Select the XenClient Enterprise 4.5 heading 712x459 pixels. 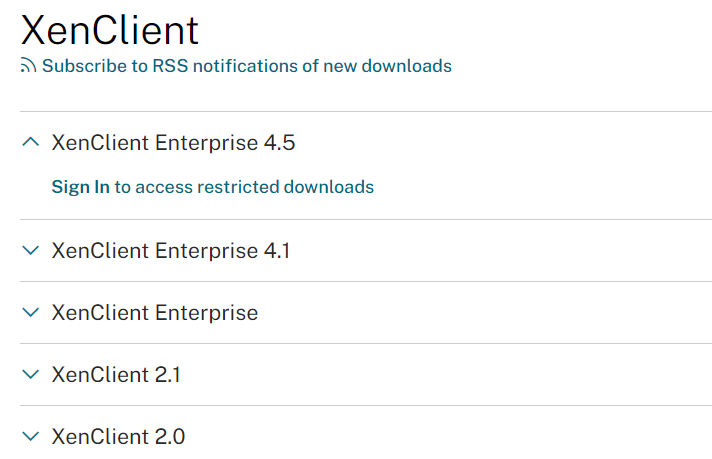[x=173, y=143]
